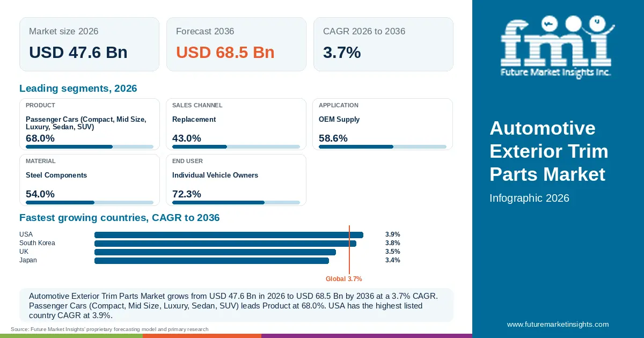
Task: Click the Leading segments, 2026 heading
Action: [x=78, y=89]
